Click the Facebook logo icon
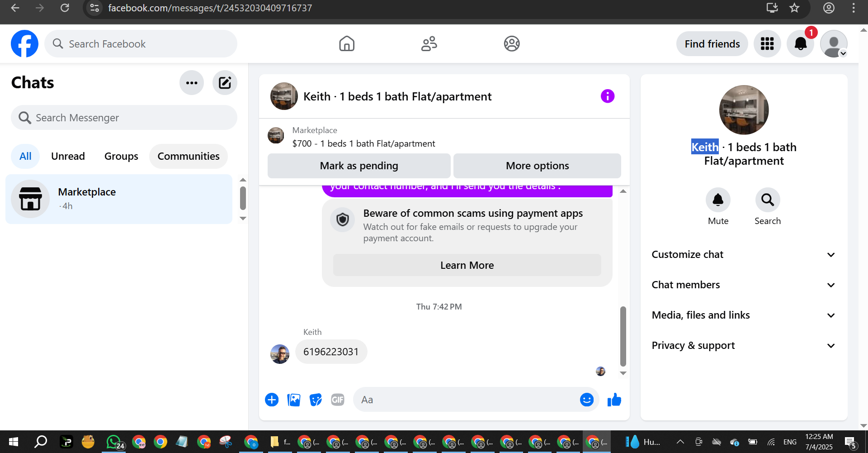Viewport: 868px width, 453px height. point(24,44)
